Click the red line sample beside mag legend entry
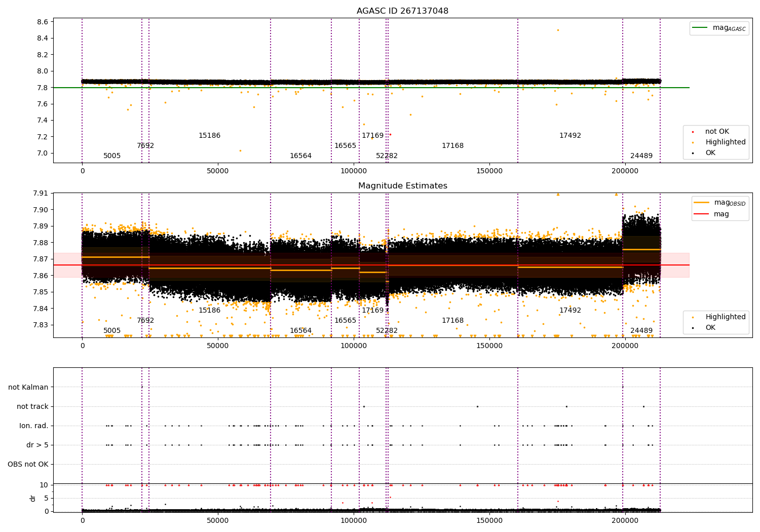 tap(701, 214)
